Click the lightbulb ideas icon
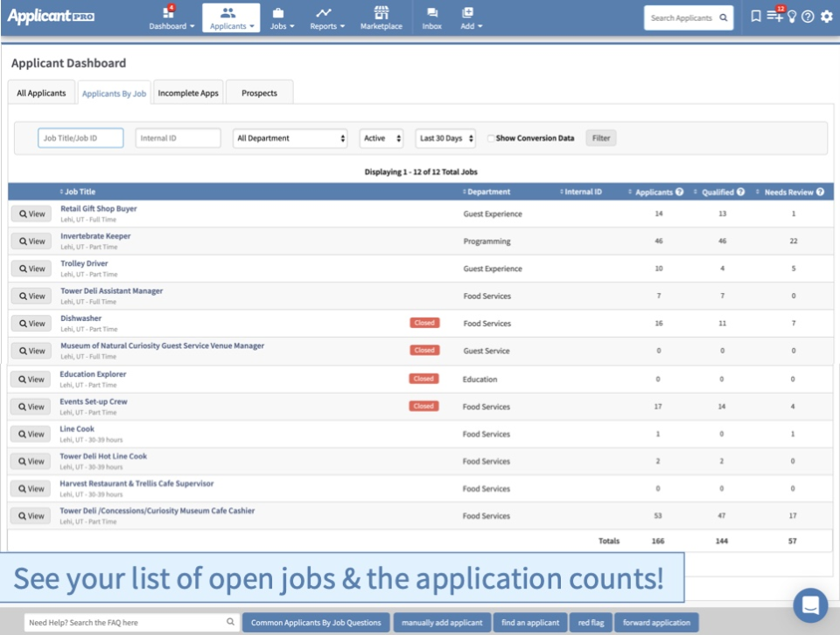This screenshot has width=840, height=635. click(x=791, y=17)
